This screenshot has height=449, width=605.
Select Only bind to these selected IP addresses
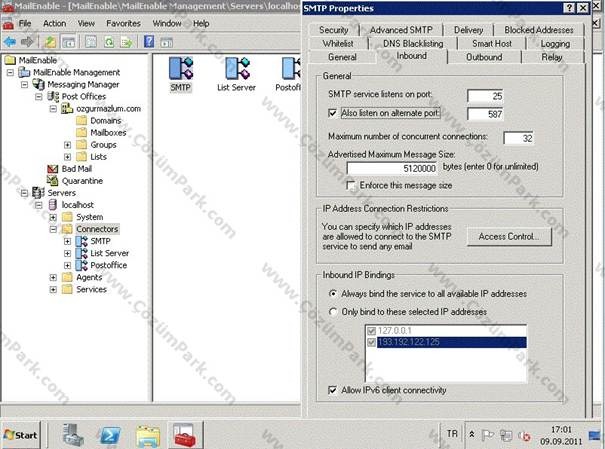[x=333, y=312]
